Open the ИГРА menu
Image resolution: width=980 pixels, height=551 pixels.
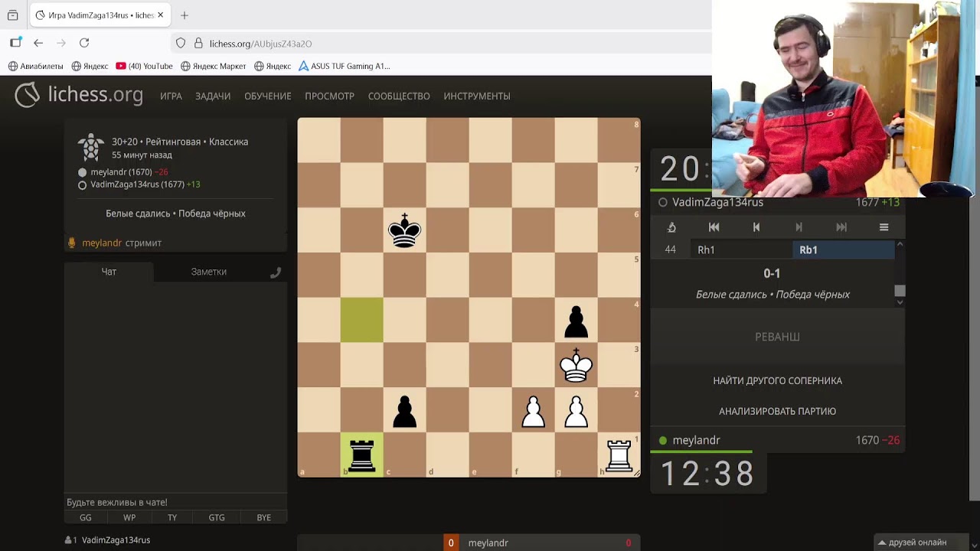171,96
